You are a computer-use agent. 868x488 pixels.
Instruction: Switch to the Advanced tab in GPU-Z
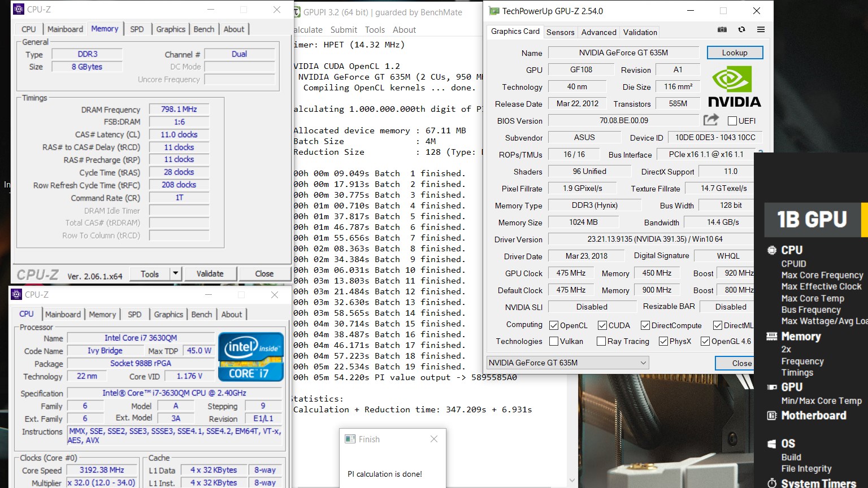(x=599, y=32)
